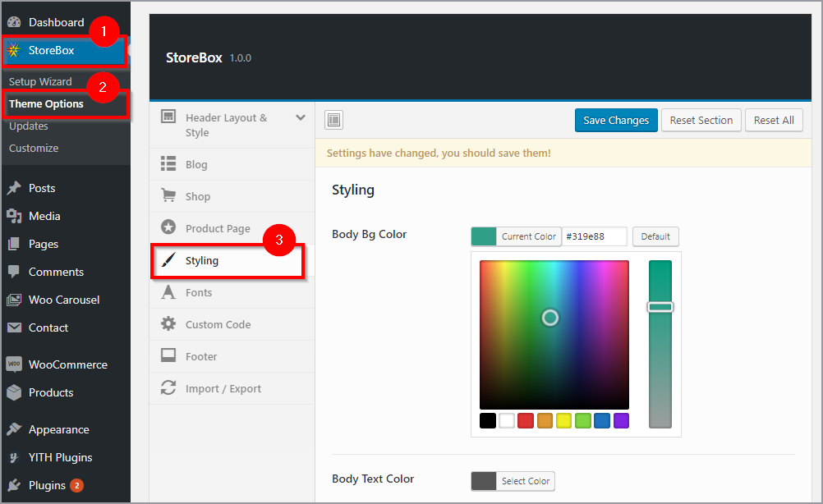The width and height of the screenshot is (823, 504).
Task: Click the #319e88 hex color field
Action: pos(594,236)
